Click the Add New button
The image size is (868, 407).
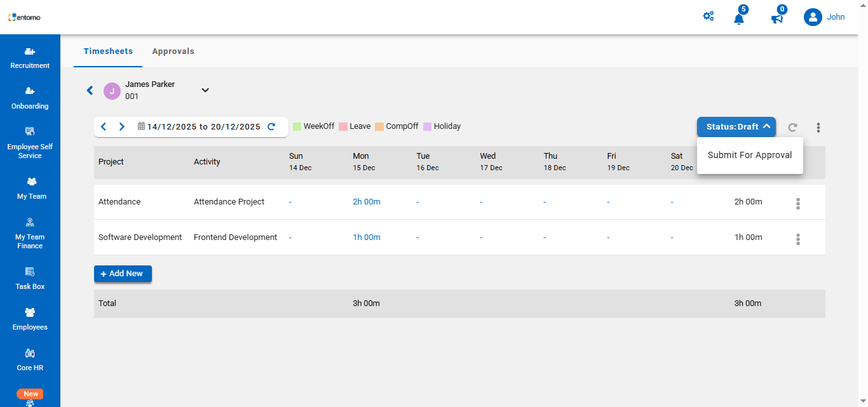click(x=123, y=274)
